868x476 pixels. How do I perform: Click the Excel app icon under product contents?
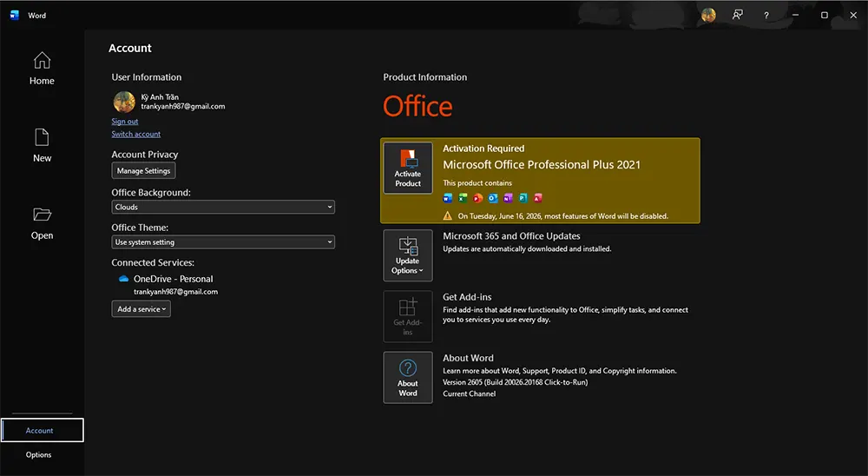pos(463,198)
